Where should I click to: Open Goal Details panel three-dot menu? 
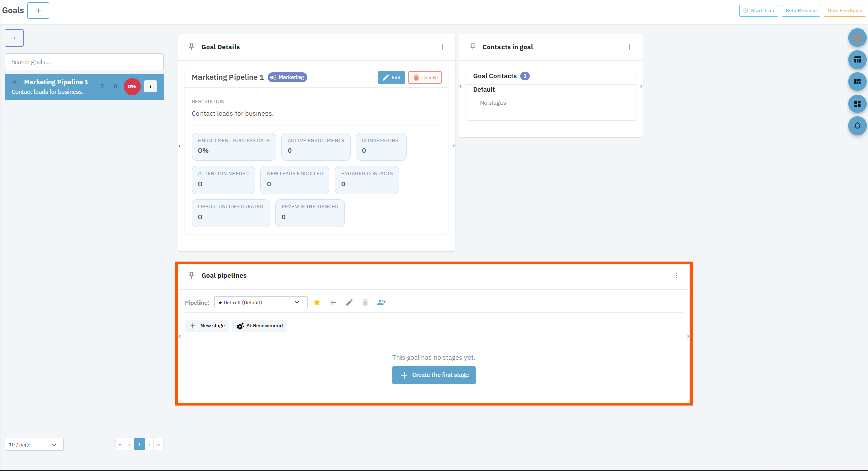pyautogui.click(x=442, y=47)
